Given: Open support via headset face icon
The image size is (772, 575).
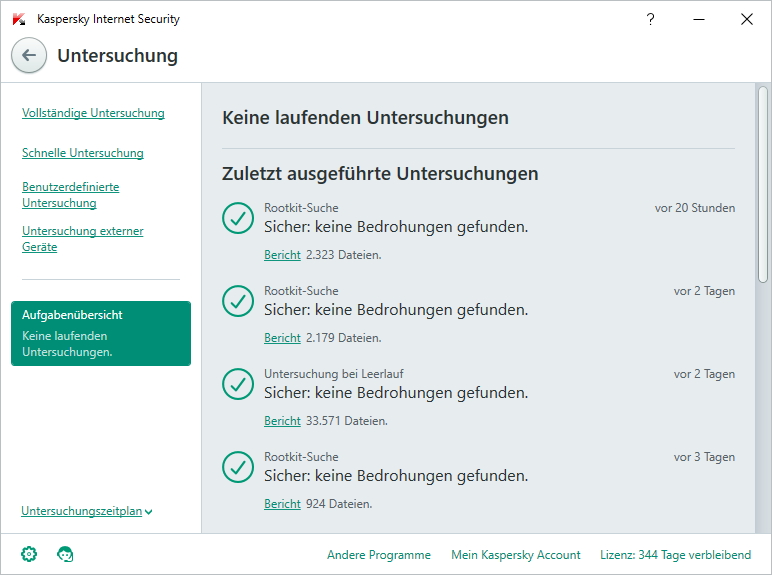Looking at the screenshot, I should click(x=65, y=554).
